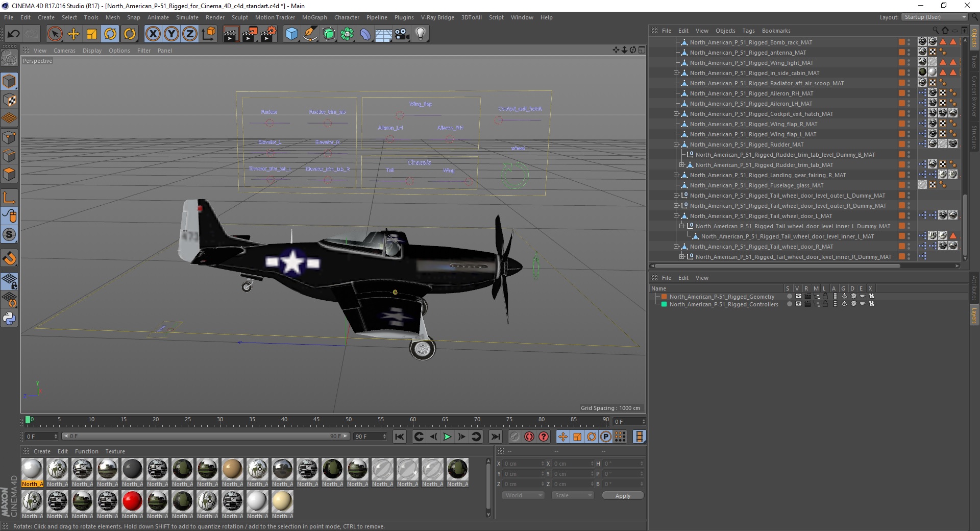Switch to Polygons mode
Image resolution: width=980 pixels, height=531 pixels.
pos(9,174)
